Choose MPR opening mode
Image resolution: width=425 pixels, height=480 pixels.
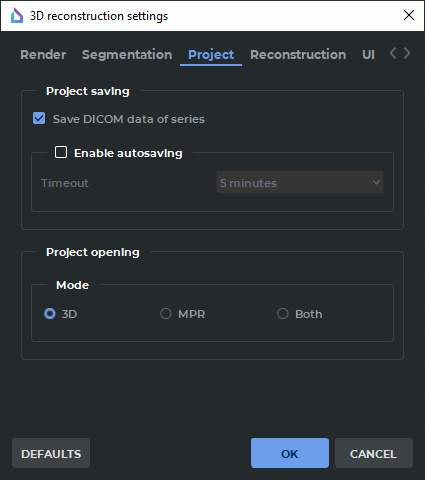pyautogui.click(x=166, y=314)
